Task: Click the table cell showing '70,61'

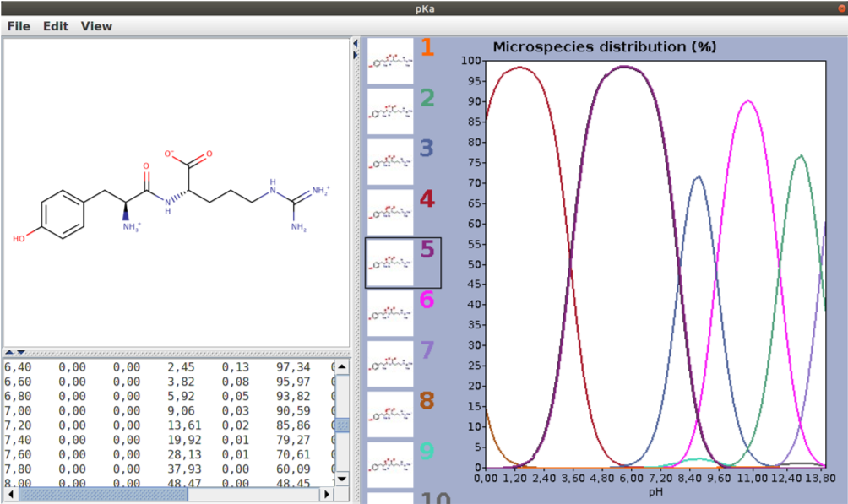Action: pyautogui.click(x=293, y=455)
